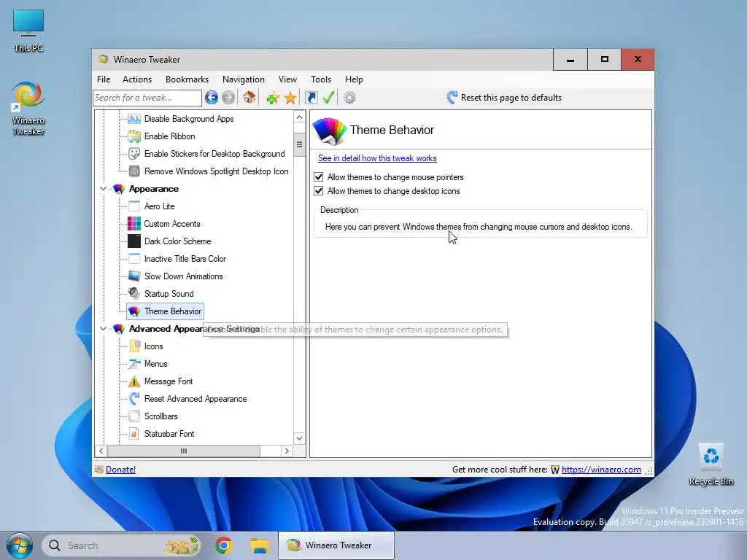Open the https://winaero.com link
This screenshot has height=560, width=747.
[x=601, y=470]
